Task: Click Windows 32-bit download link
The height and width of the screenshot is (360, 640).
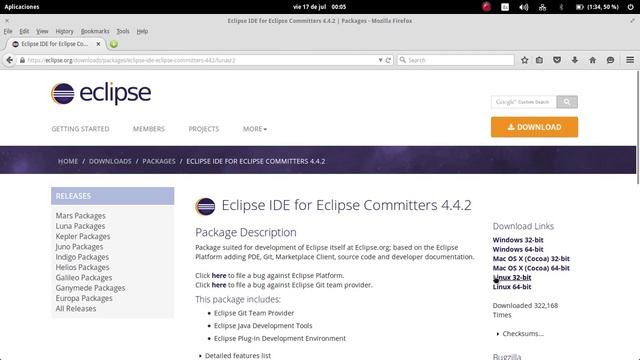Action: (x=518, y=240)
